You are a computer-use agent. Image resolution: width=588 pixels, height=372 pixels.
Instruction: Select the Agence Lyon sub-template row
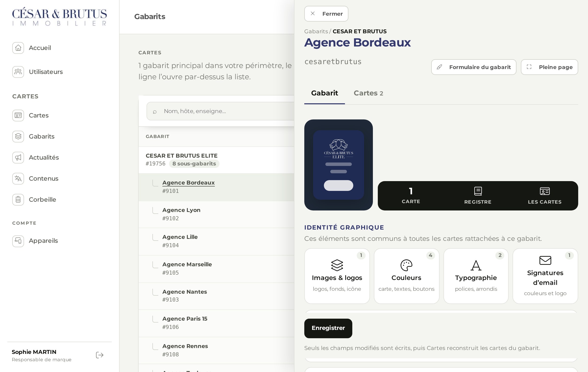coord(216,214)
